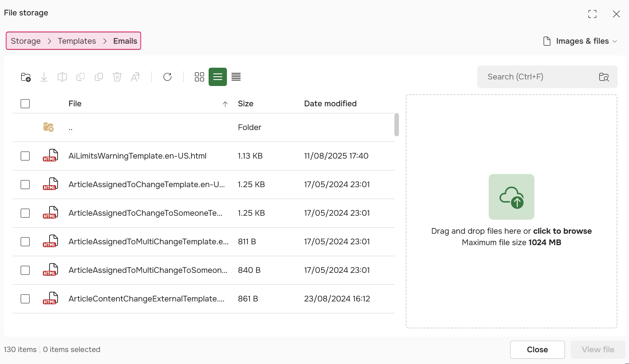629x364 pixels.
Task: Click the Search (Ctrl+F) field
Action: tap(547, 77)
